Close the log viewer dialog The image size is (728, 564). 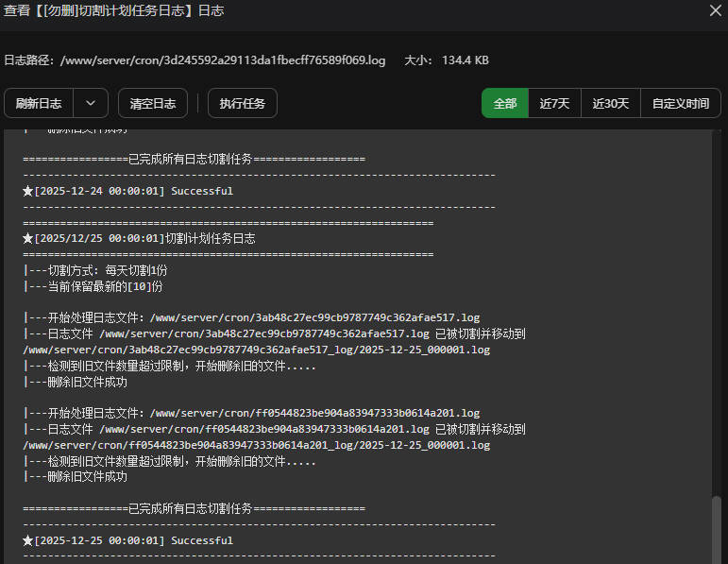(x=716, y=10)
